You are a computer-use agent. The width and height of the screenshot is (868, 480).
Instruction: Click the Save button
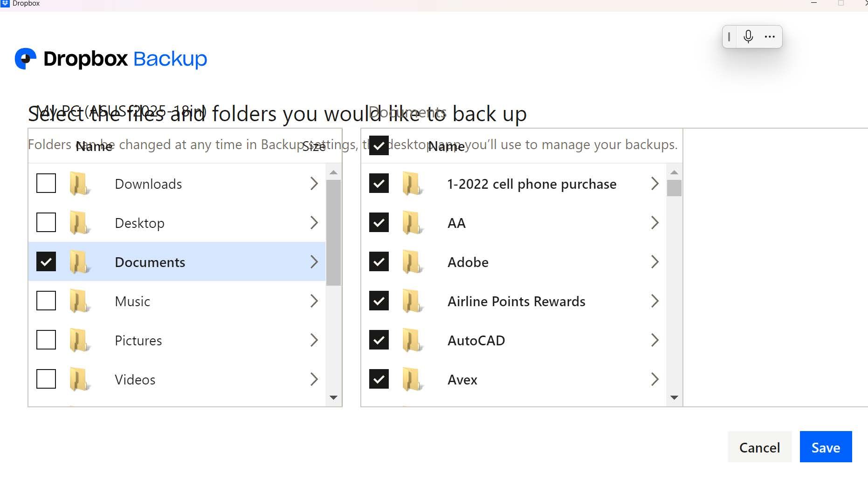(x=825, y=447)
